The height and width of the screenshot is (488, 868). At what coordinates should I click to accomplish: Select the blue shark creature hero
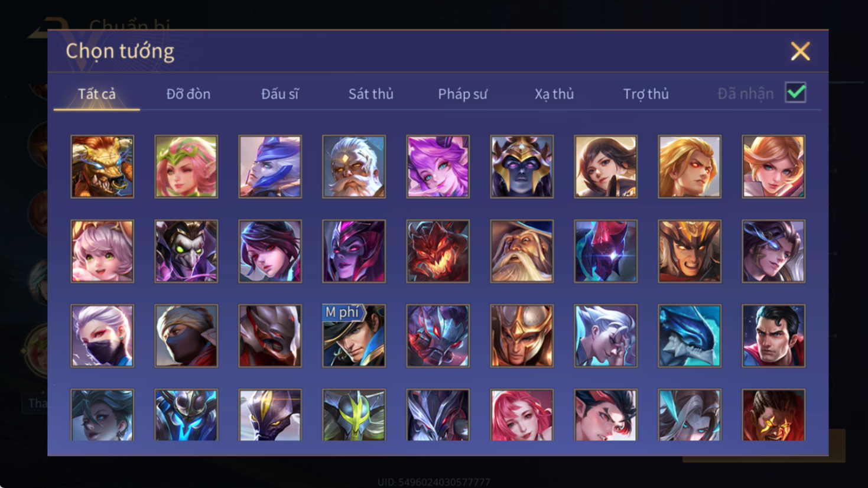pyautogui.click(x=690, y=336)
